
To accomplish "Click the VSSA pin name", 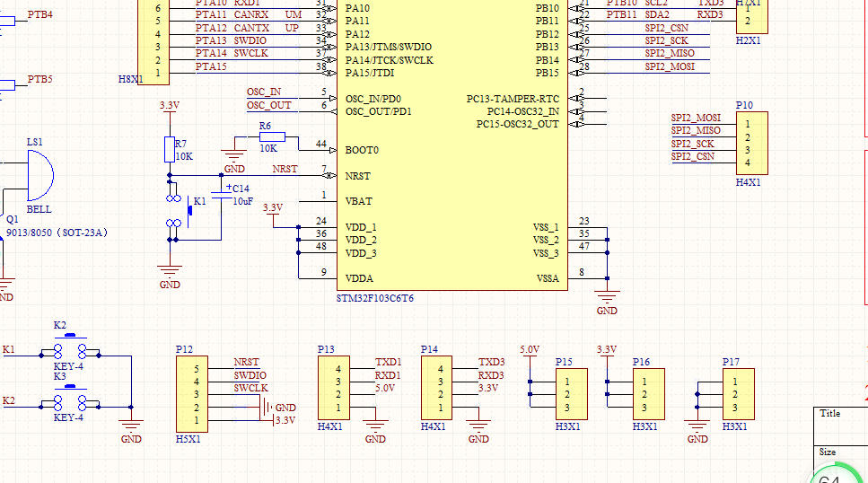I will tap(548, 278).
